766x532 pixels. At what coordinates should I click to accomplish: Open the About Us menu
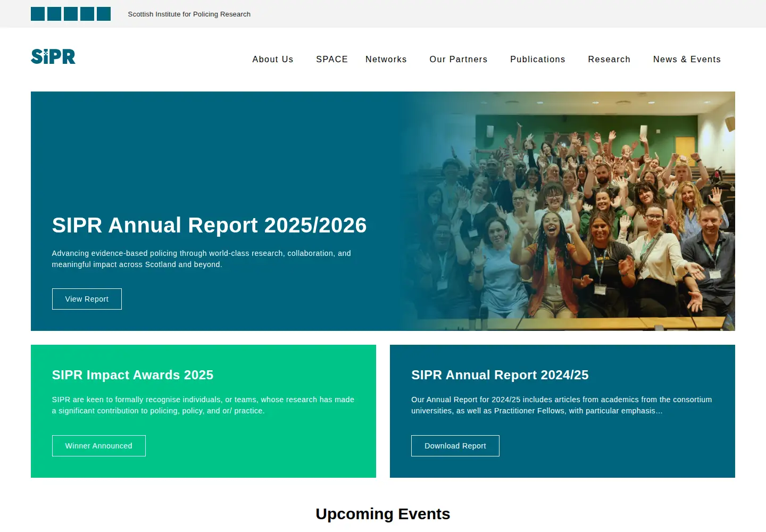(273, 59)
